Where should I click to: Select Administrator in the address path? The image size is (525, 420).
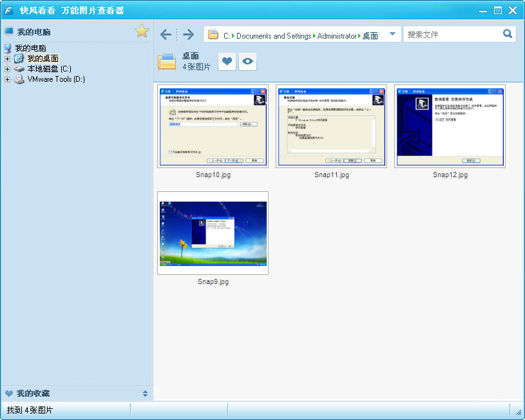pos(336,36)
